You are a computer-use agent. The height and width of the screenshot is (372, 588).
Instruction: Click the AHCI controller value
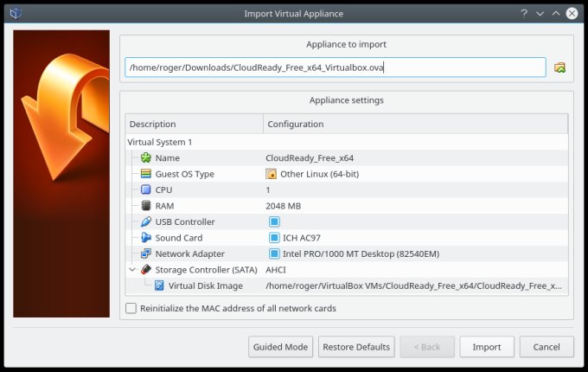point(276,270)
